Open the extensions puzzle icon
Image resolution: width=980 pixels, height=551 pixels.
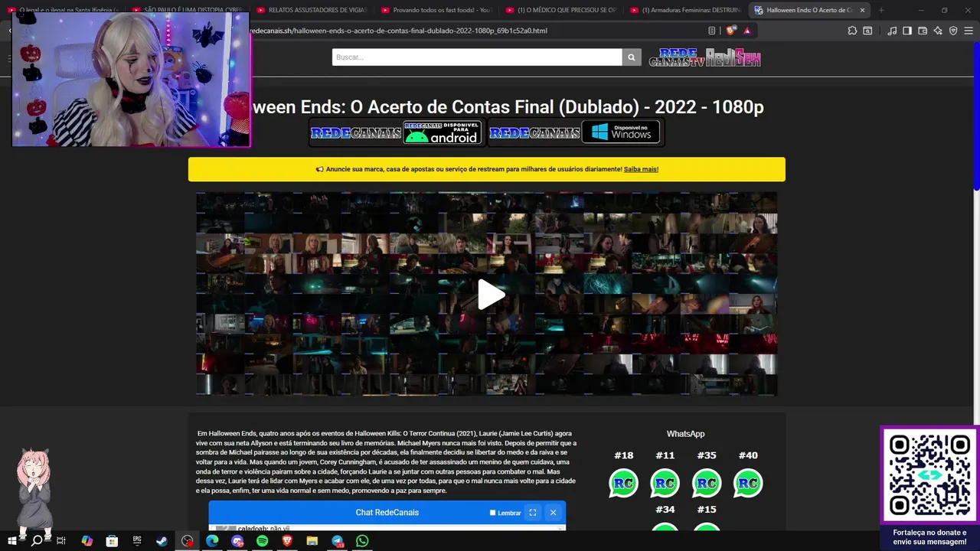click(852, 31)
